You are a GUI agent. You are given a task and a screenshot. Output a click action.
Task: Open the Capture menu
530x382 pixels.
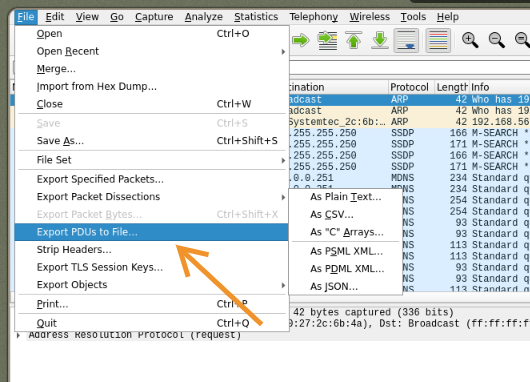tap(154, 17)
